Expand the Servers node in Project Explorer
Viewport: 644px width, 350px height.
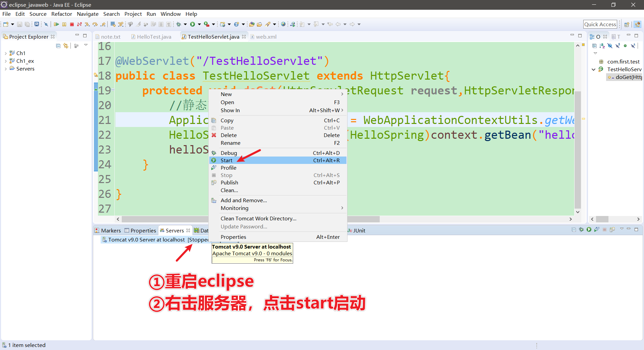coord(5,69)
